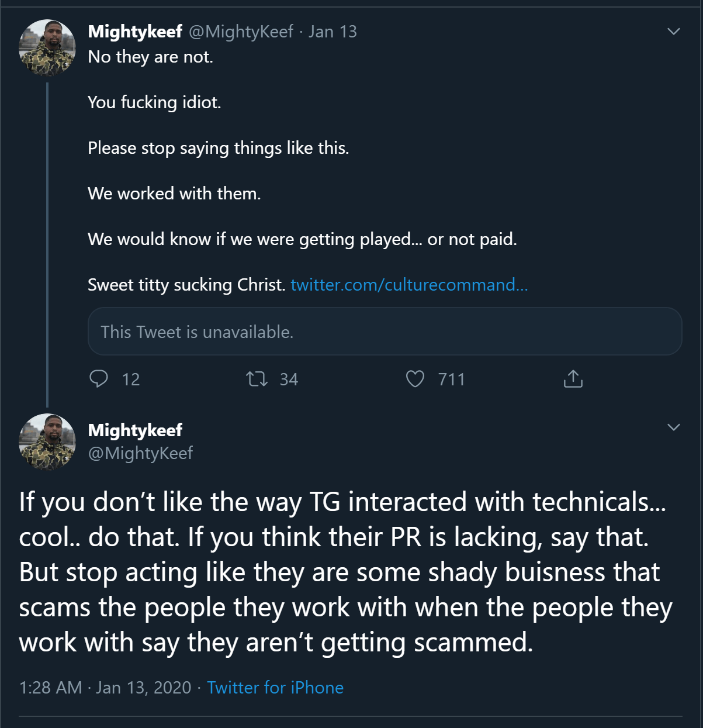The image size is (703, 728).
Task: Open the unavailable Tweet placeholder card
Action: (x=385, y=332)
